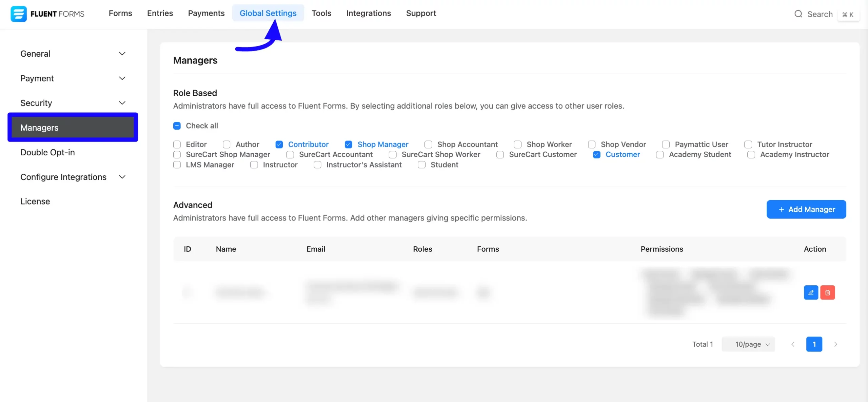
Task: Enable the Editor role checkbox
Action: click(177, 144)
